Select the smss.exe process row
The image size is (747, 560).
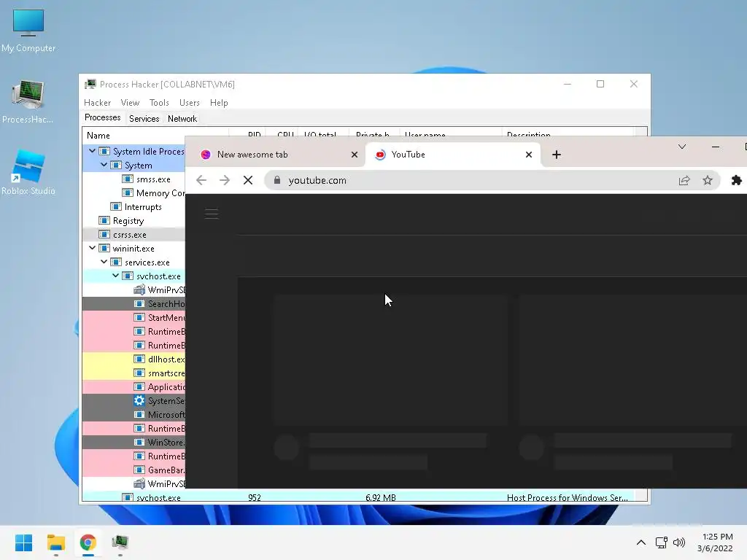click(x=134, y=179)
